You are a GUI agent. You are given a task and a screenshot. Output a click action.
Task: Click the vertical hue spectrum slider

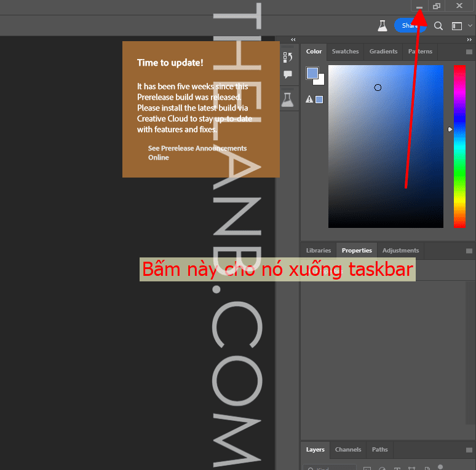(x=459, y=146)
